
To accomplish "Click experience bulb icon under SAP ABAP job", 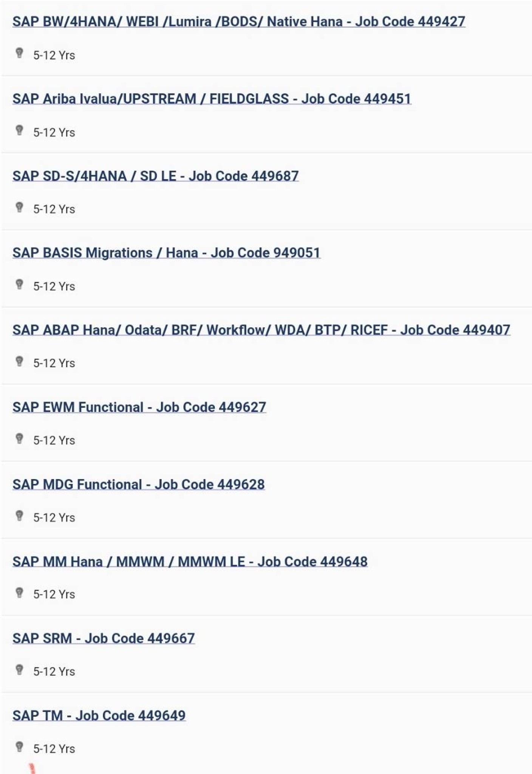I will (x=19, y=361).
